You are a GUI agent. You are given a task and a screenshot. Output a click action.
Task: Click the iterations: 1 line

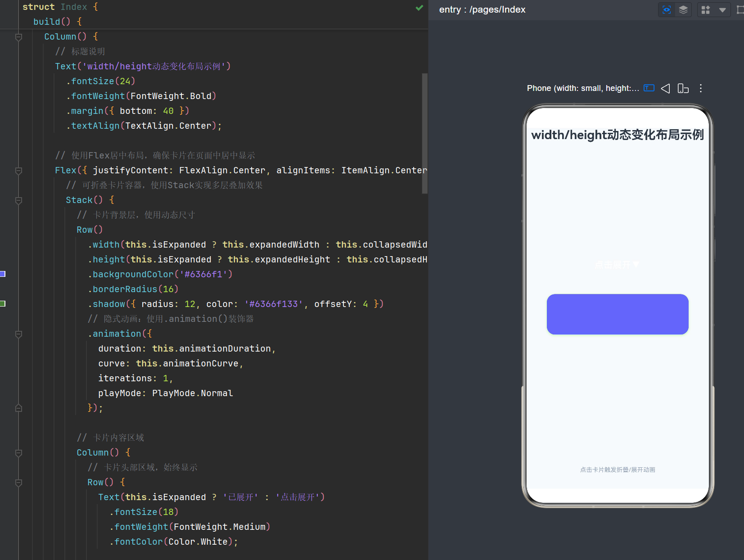click(135, 378)
